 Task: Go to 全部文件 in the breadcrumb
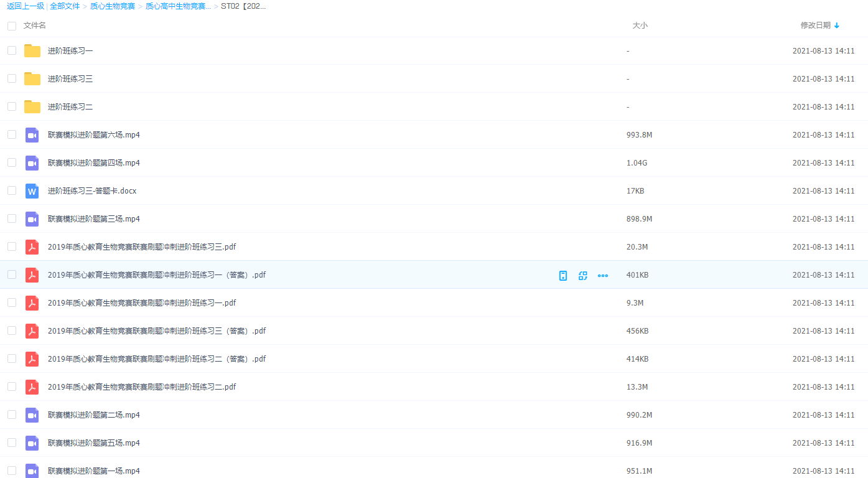click(x=65, y=6)
